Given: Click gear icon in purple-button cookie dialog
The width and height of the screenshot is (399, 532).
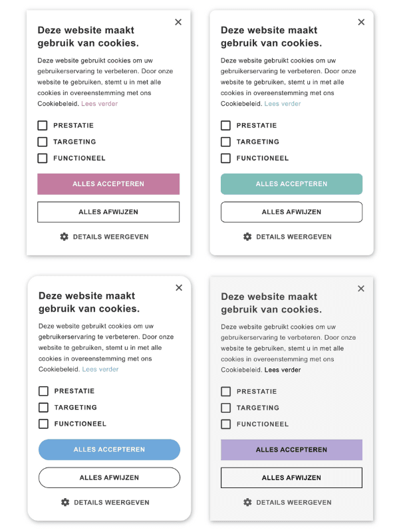Looking at the screenshot, I should 247,502.
